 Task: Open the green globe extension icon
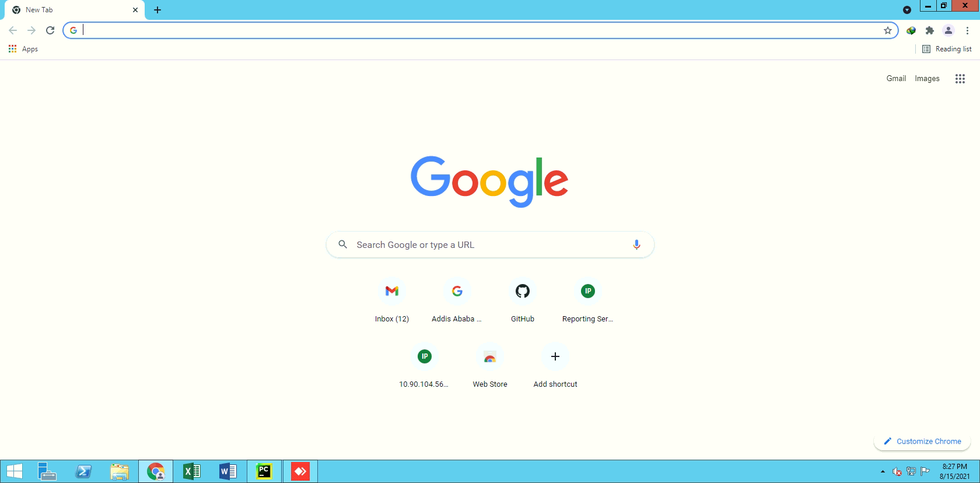(911, 30)
